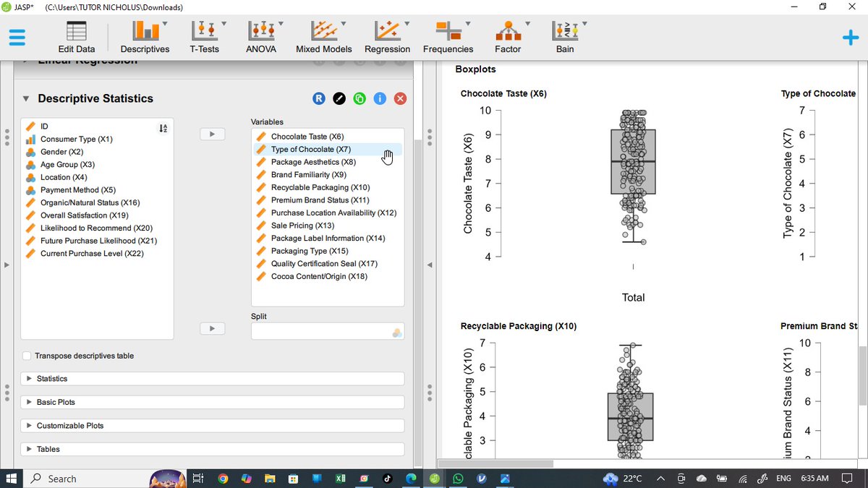Click the results pane horizontal scrollbar

tap(495, 463)
